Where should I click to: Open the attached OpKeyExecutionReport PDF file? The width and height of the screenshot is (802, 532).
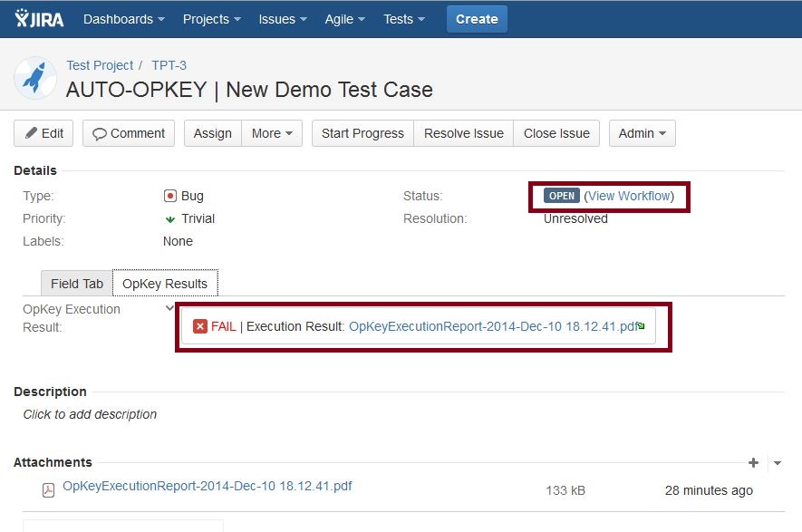tap(208, 486)
